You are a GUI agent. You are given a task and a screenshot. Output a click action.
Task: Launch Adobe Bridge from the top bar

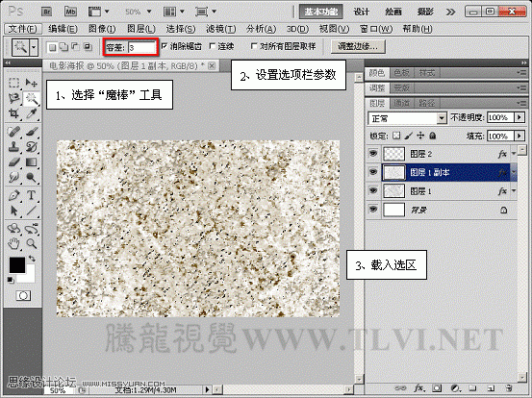[46, 12]
